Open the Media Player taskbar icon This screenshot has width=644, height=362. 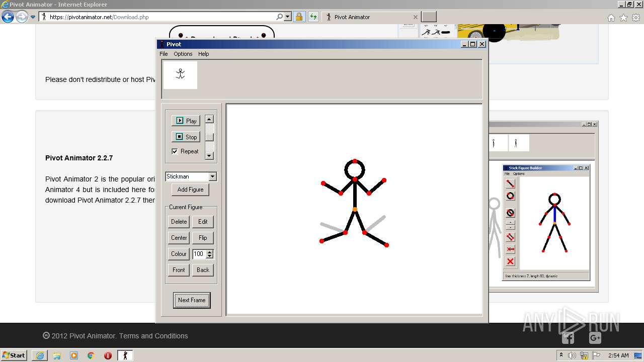click(74, 355)
